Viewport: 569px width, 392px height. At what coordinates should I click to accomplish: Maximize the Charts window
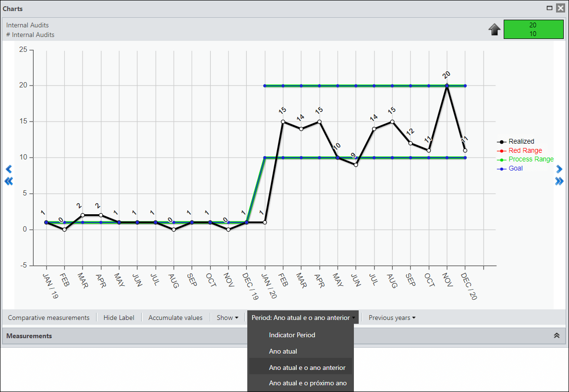pyautogui.click(x=549, y=8)
